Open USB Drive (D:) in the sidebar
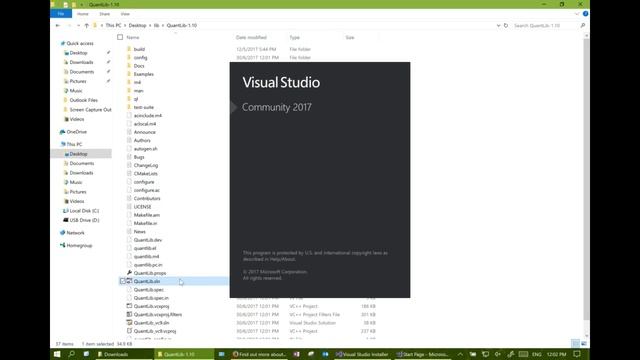640x360 pixels. pos(84,220)
